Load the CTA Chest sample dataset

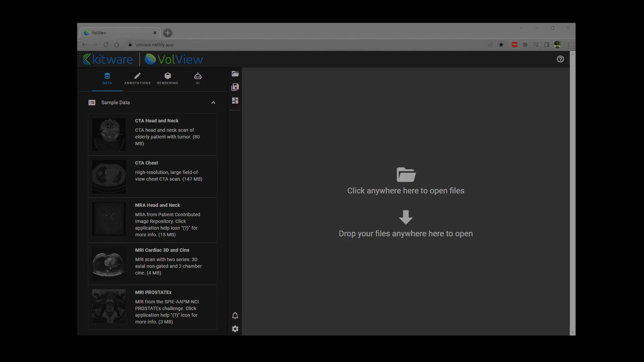(153, 176)
